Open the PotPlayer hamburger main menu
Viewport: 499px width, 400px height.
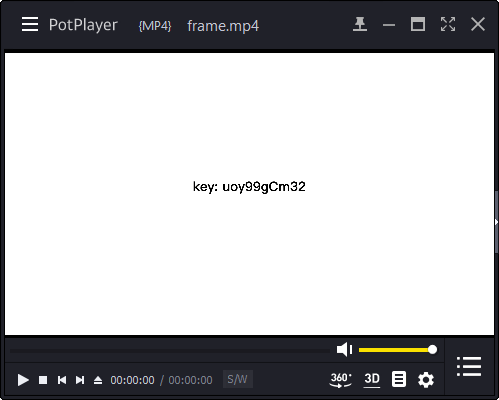(30, 24)
